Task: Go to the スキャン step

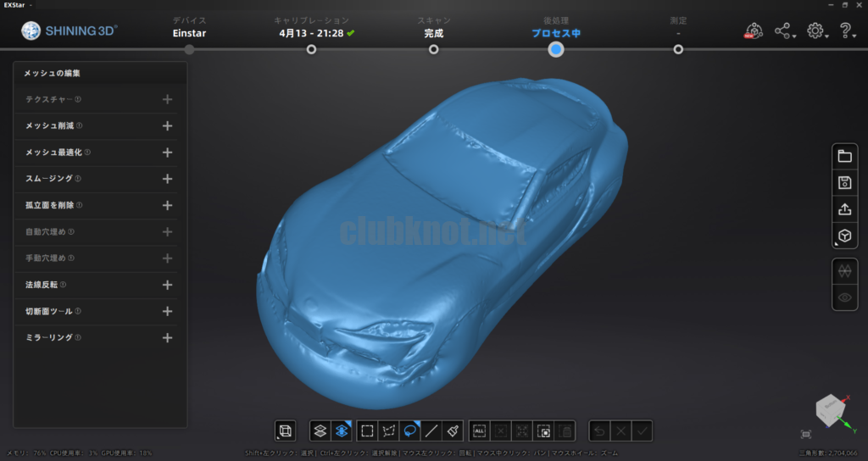Action: tap(433, 49)
